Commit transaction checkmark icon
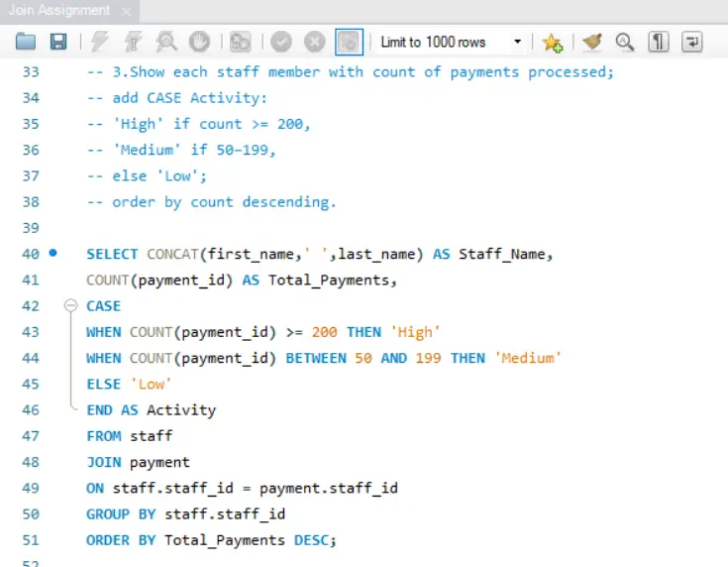Screen dimensions: 728x567 [281, 42]
